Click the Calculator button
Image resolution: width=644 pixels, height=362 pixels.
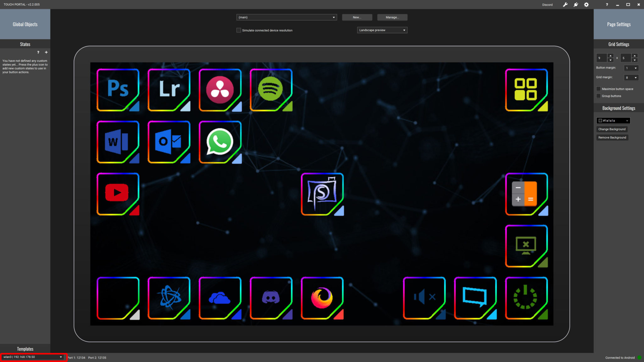pyautogui.click(x=526, y=194)
